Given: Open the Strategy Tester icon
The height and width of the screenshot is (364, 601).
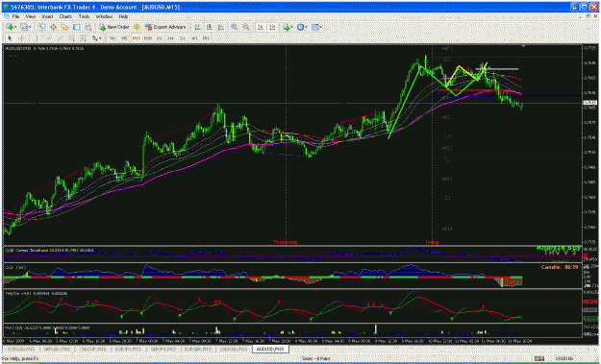Looking at the screenshot, I should click(x=88, y=27).
